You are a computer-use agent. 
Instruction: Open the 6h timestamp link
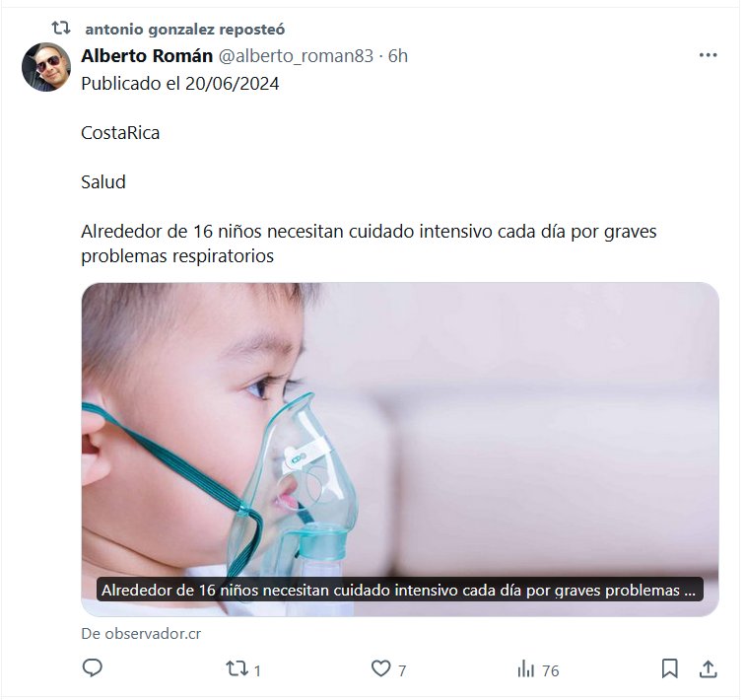(x=398, y=56)
